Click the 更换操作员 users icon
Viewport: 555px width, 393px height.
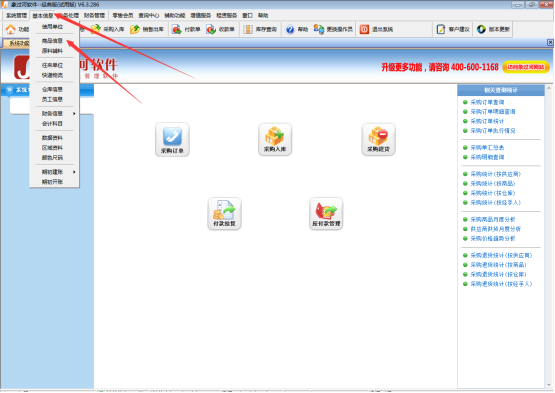(319, 29)
